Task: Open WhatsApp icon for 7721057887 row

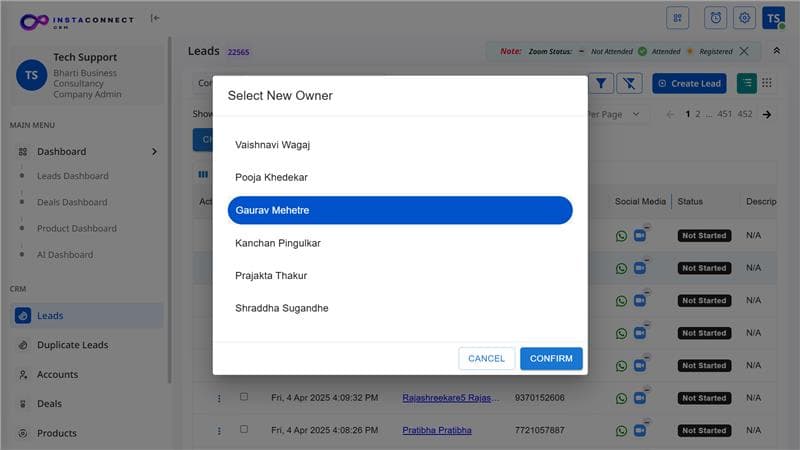Action: tap(621, 431)
